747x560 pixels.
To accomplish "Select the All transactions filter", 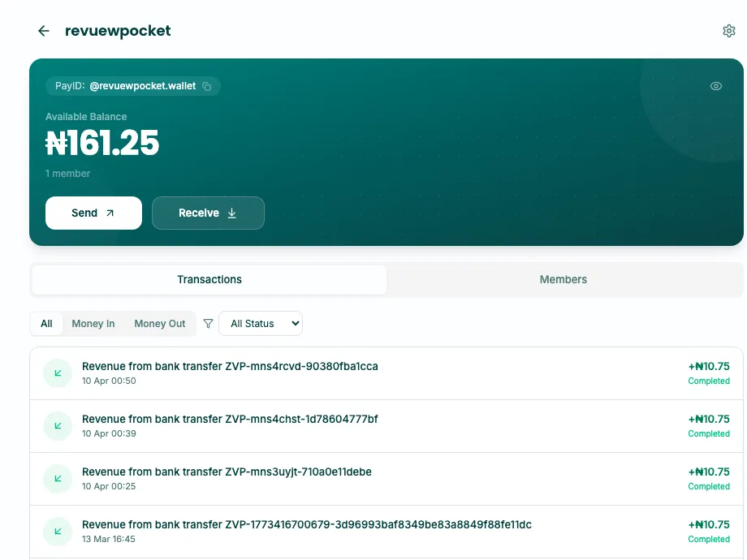I will pos(46,324).
